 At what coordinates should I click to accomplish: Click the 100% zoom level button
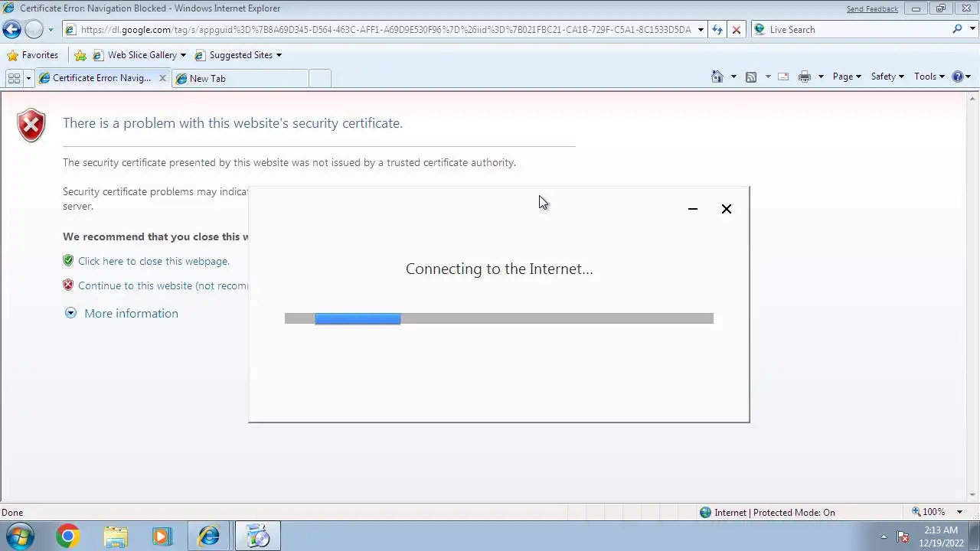point(928,512)
